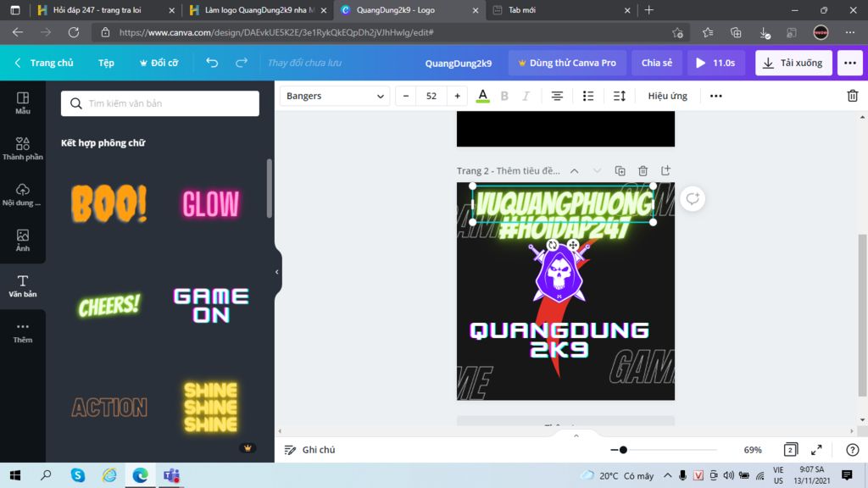Open the Ghi chú notes panel
The image size is (868, 488).
310,450
